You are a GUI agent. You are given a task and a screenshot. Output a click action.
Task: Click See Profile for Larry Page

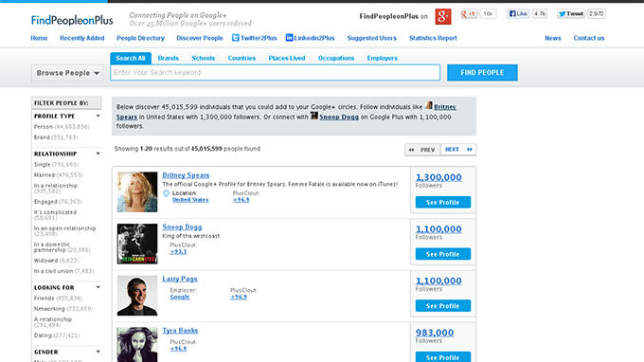pos(443,306)
